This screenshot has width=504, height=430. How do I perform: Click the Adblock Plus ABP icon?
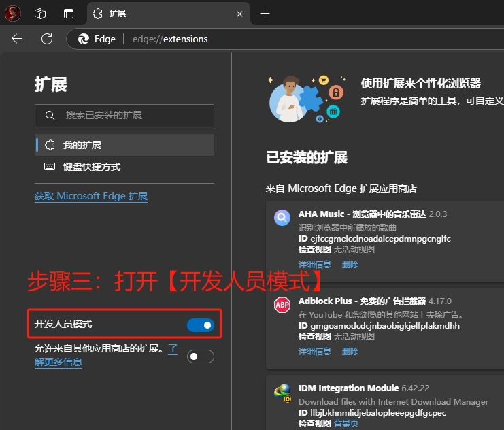[282, 305]
